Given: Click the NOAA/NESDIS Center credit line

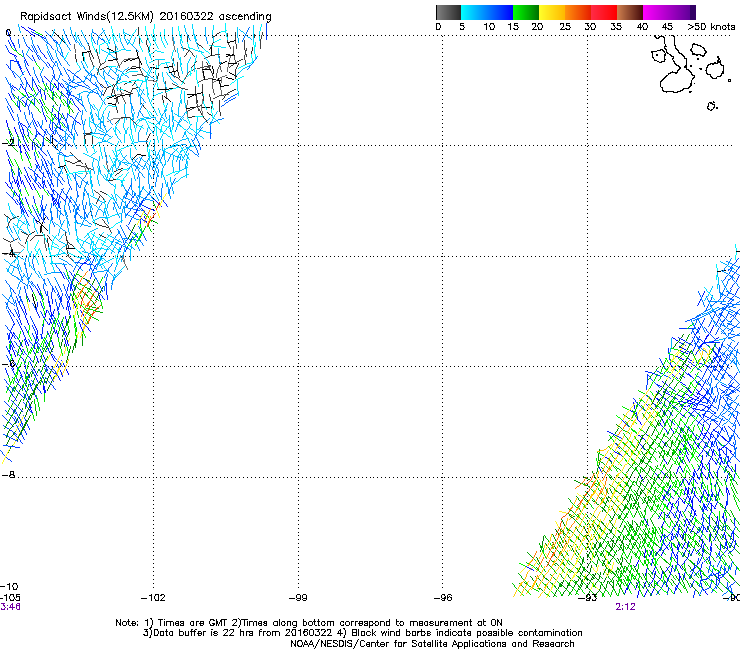Looking at the screenshot, I should tap(432, 644).
